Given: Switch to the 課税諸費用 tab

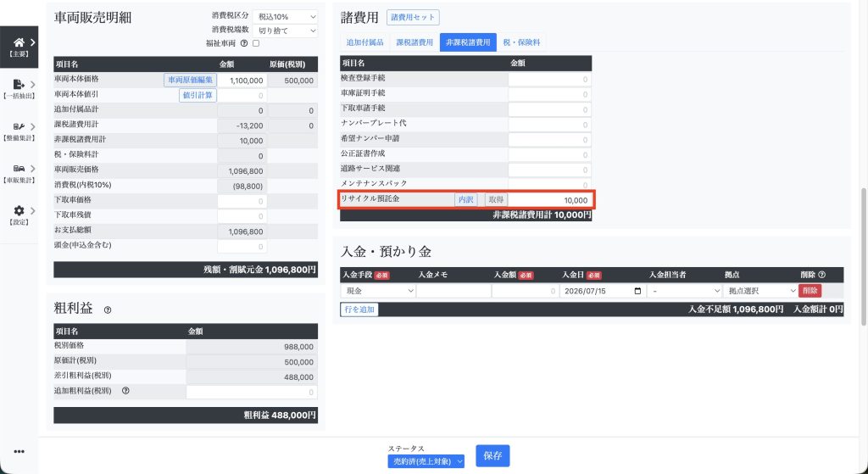Looking at the screenshot, I should [x=415, y=42].
